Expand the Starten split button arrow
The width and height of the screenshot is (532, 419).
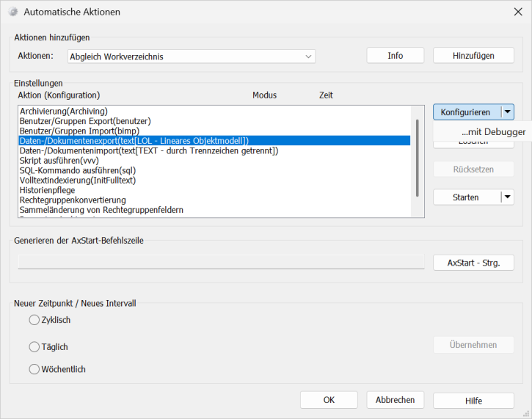tap(508, 197)
